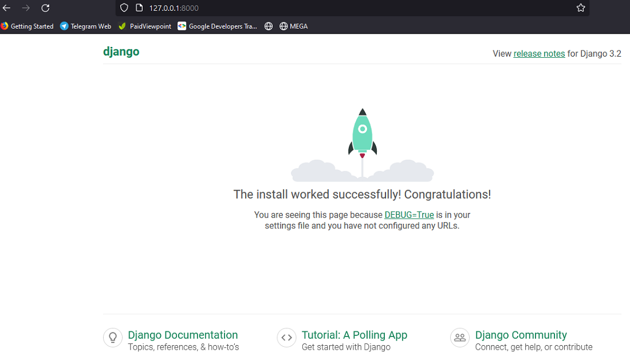Open the Tutorial: A Polling App link

pyautogui.click(x=355, y=335)
